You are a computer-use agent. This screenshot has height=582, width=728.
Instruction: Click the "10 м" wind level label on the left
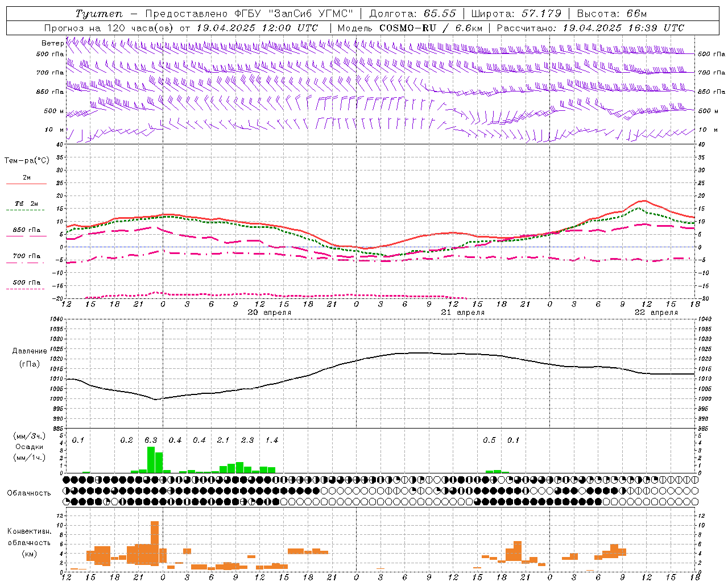coord(54,130)
